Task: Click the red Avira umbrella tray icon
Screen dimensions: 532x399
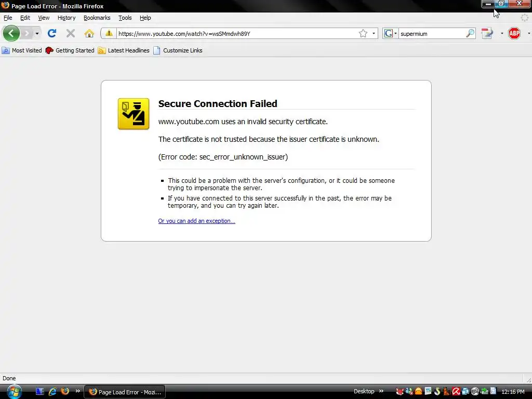Action: tap(456, 392)
